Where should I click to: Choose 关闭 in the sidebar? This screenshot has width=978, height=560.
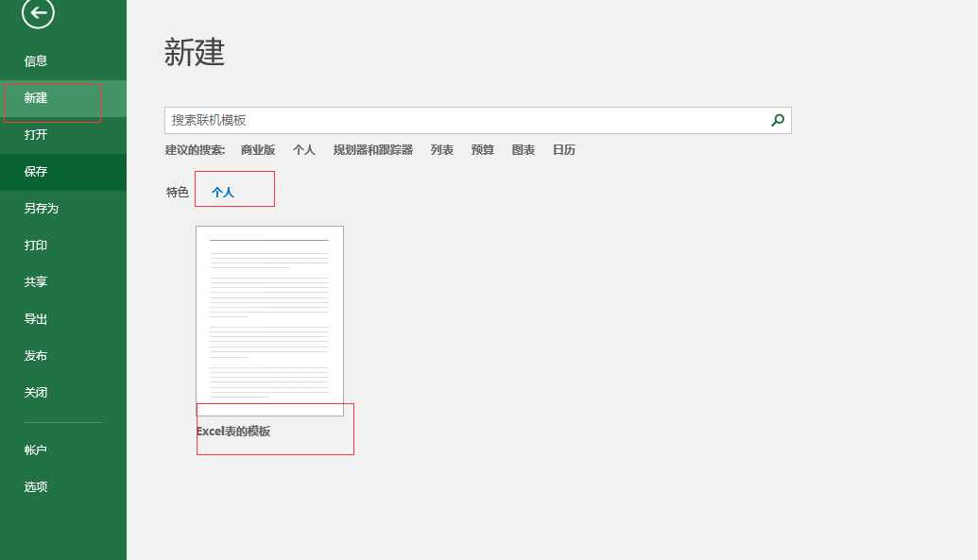[x=63, y=392]
